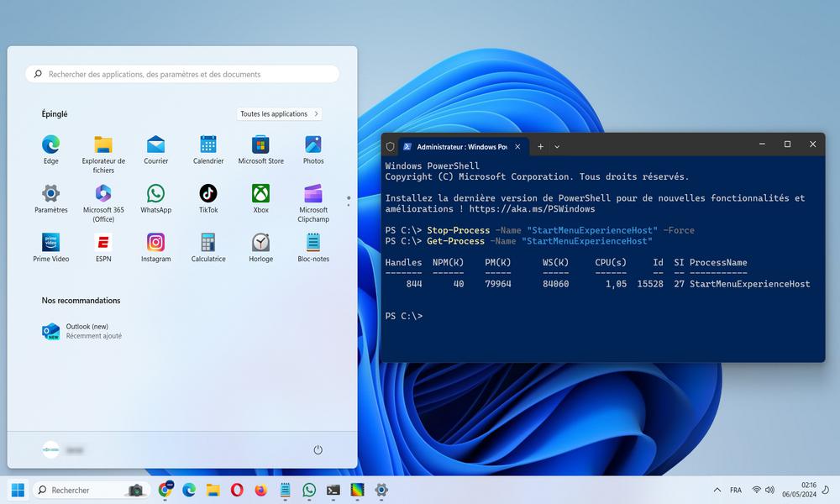840x504 pixels.
Task: Open Prime Video from the pinned tiles
Action: [50, 244]
